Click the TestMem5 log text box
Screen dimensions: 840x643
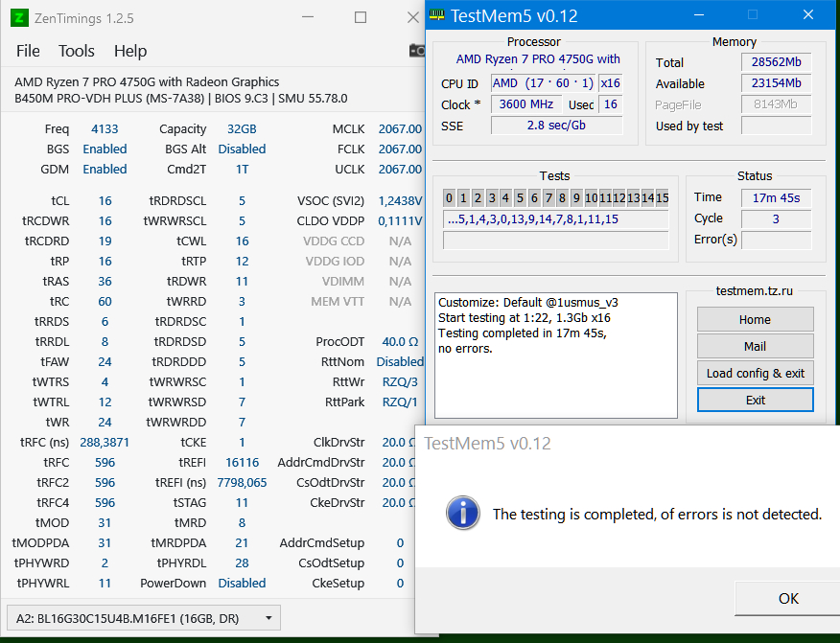pyautogui.click(x=555, y=355)
